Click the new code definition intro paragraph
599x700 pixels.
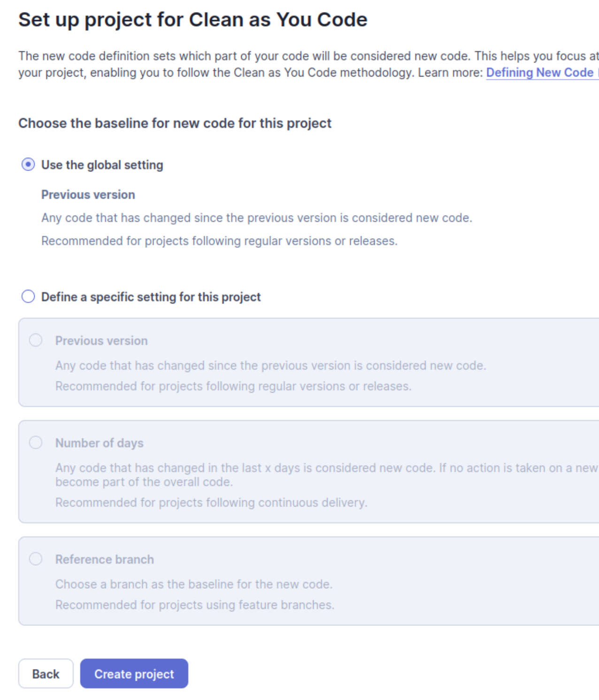pyautogui.click(x=308, y=64)
